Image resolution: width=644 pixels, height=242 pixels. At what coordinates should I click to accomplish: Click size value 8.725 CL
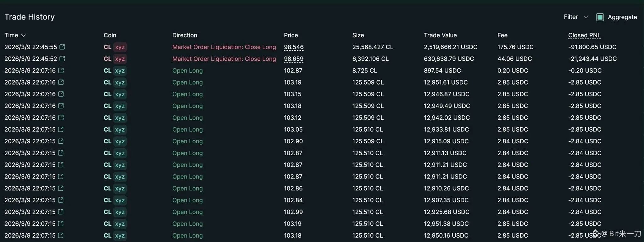364,70
